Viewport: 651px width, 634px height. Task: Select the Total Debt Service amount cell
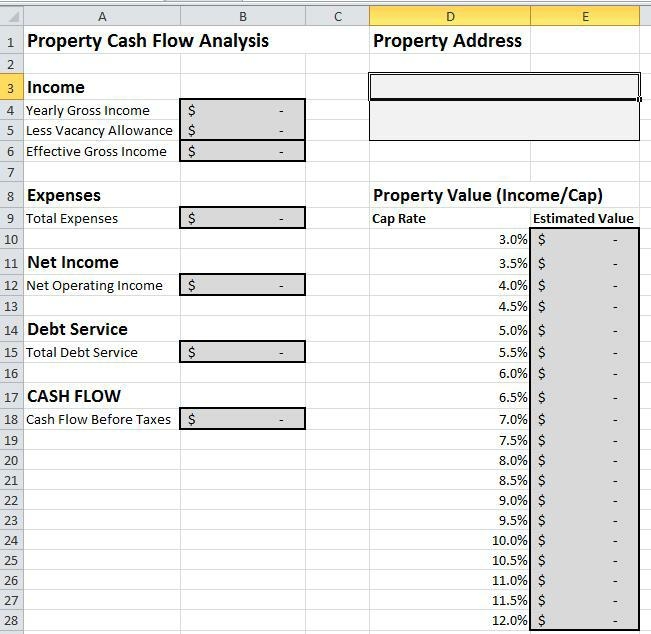(x=242, y=352)
